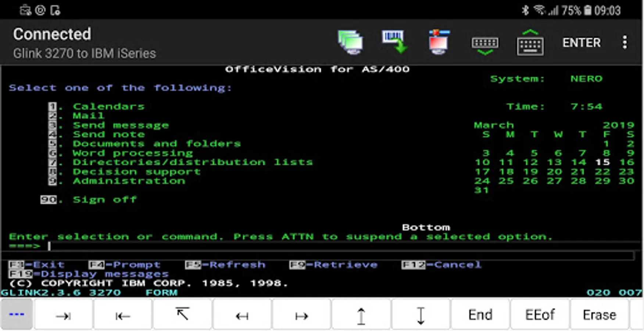Click the FORM status indicator
This screenshot has width=644, height=331.
161,293
